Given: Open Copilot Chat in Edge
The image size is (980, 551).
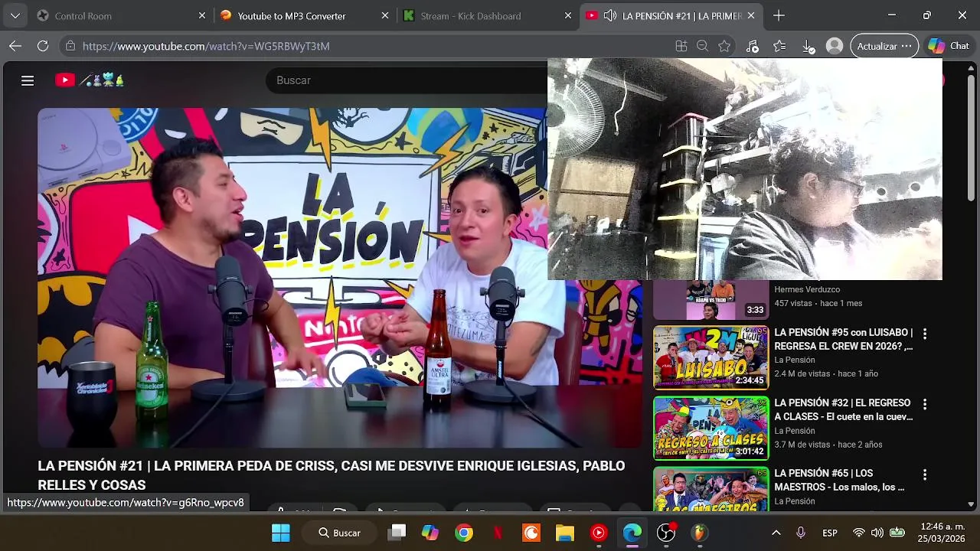Looking at the screenshot, I should 949,46.
